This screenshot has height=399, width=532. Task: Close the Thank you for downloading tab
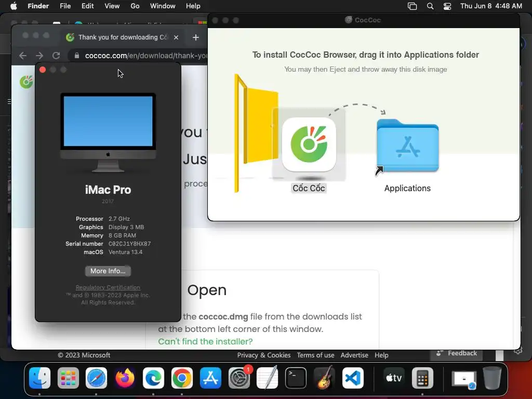[176, 37]
